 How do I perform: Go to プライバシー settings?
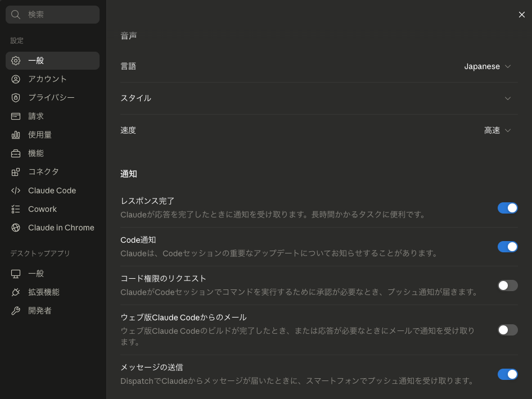(x=53, y=98)
